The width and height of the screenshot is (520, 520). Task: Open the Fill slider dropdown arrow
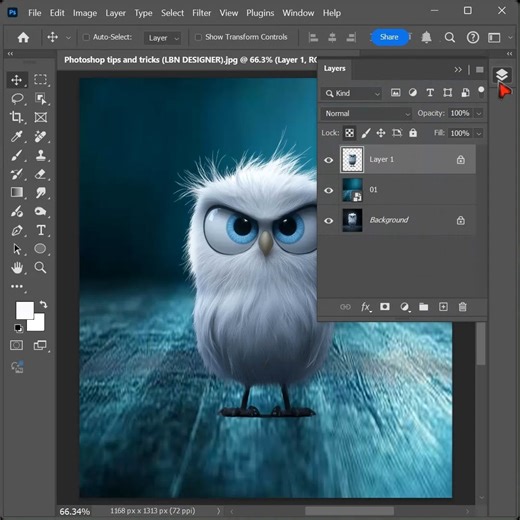pos(479,133)
